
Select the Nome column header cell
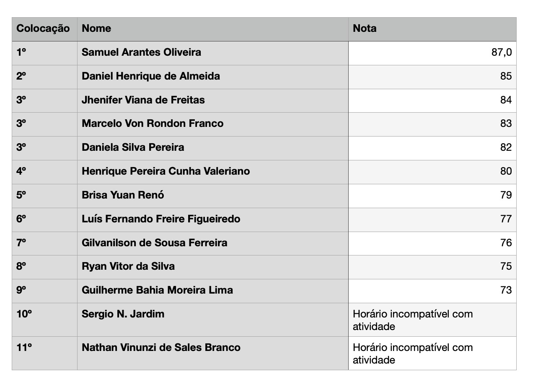coord(96,28)
